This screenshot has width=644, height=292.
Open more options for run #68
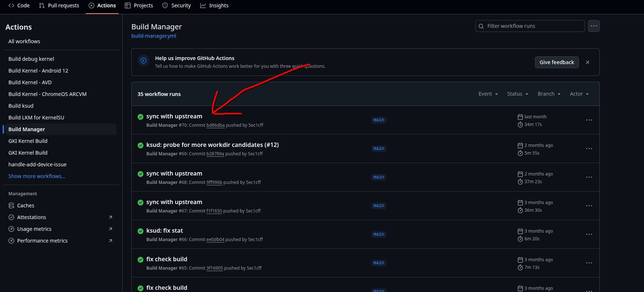[x=589, y=177]
